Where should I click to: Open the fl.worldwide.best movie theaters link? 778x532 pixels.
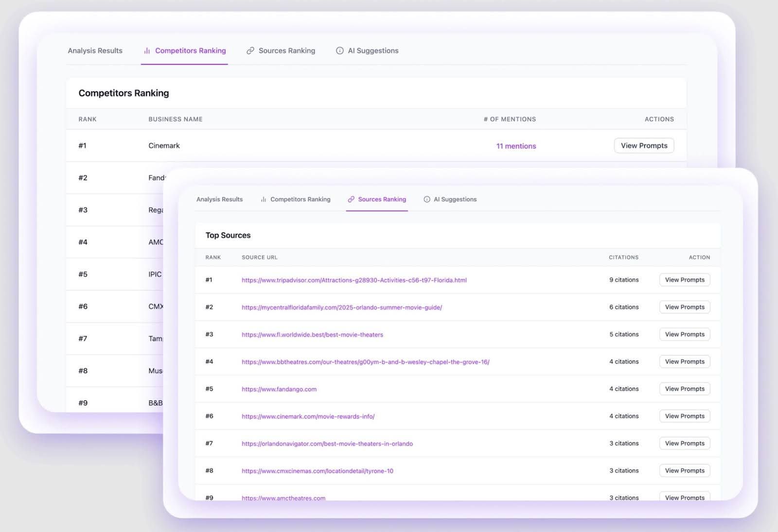click(x=312, y=335)
